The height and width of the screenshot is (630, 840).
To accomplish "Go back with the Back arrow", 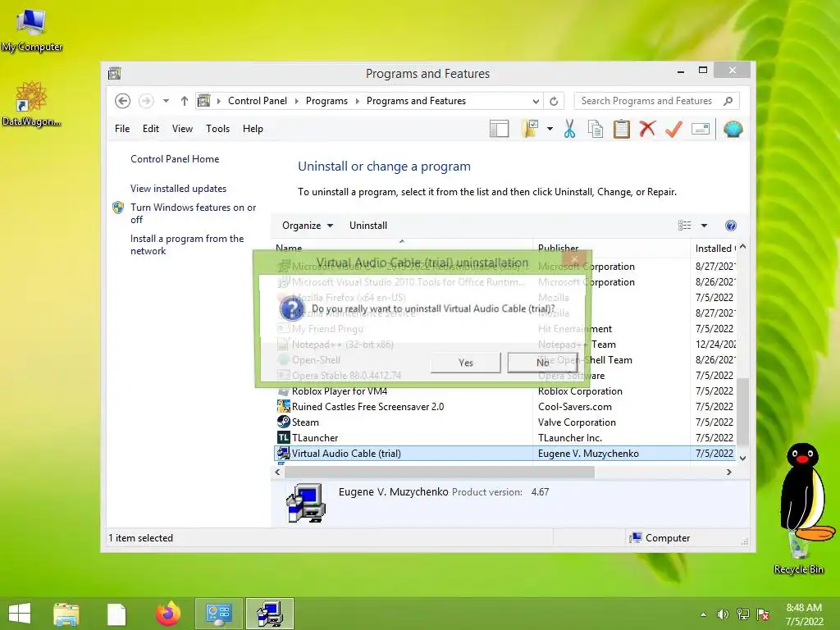I will 123,101.
